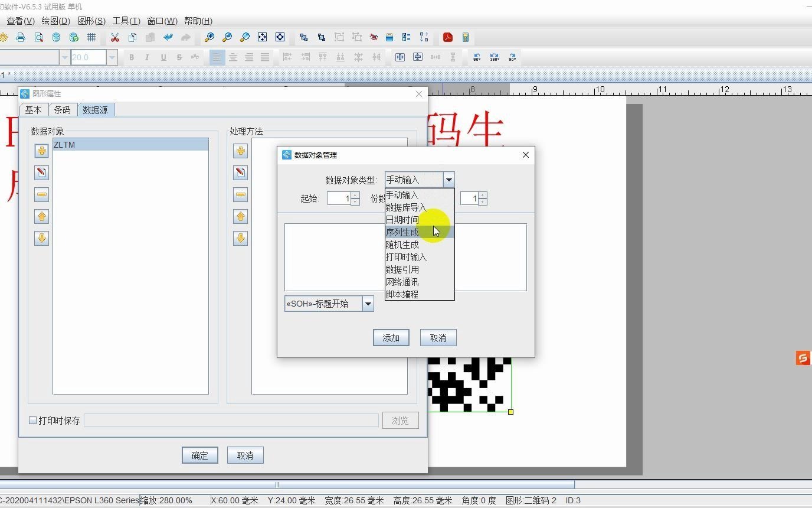The image size is (812, 508).
Task: Click the 浏览 button
Action: click(401, 421)
